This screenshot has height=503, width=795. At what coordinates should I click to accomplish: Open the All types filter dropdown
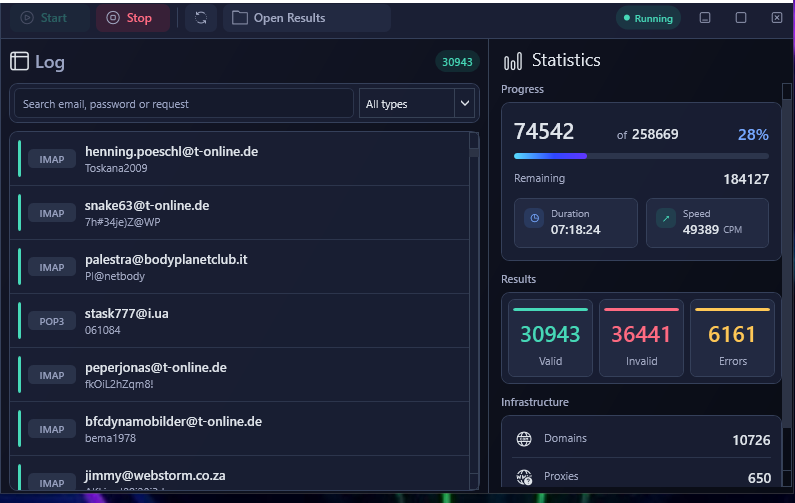coord(416,103)
